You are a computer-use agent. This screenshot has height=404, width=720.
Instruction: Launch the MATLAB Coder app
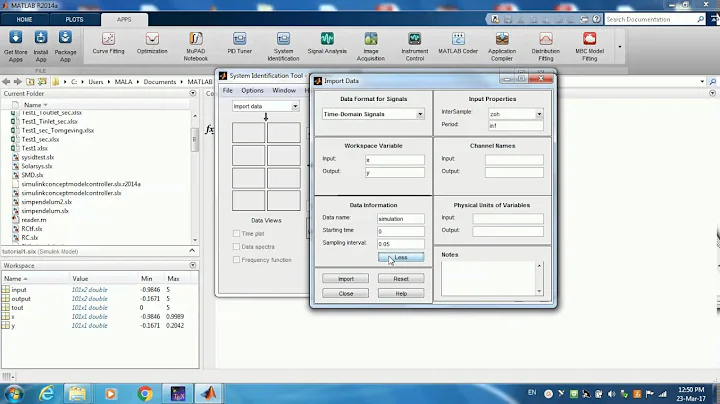(x=458, y=44)
